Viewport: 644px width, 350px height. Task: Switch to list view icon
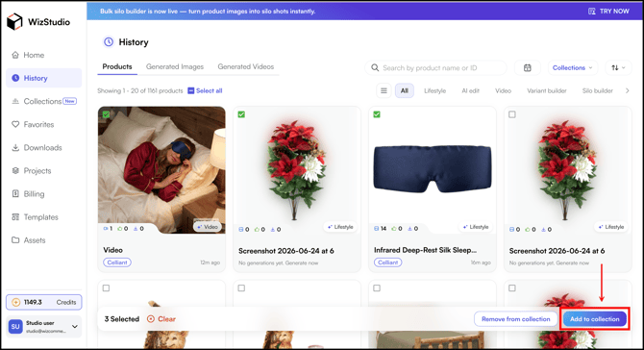point(384,90)
